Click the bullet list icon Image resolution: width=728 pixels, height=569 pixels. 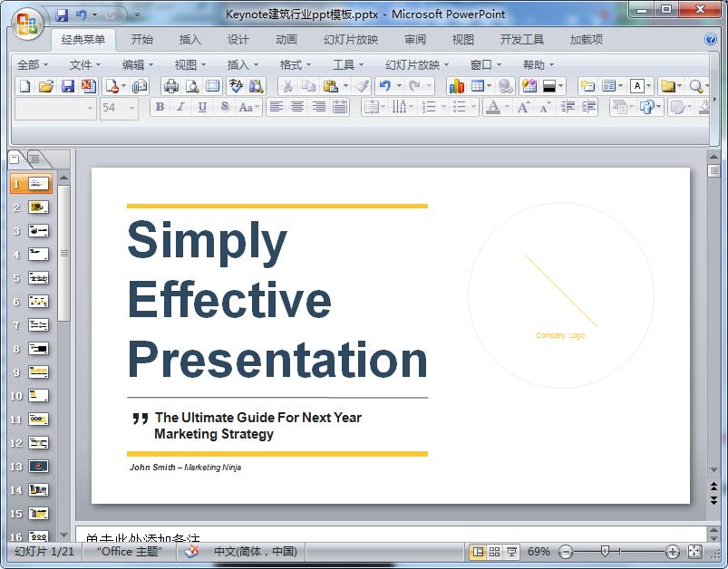pyautogui.click(x=459, y=108)
